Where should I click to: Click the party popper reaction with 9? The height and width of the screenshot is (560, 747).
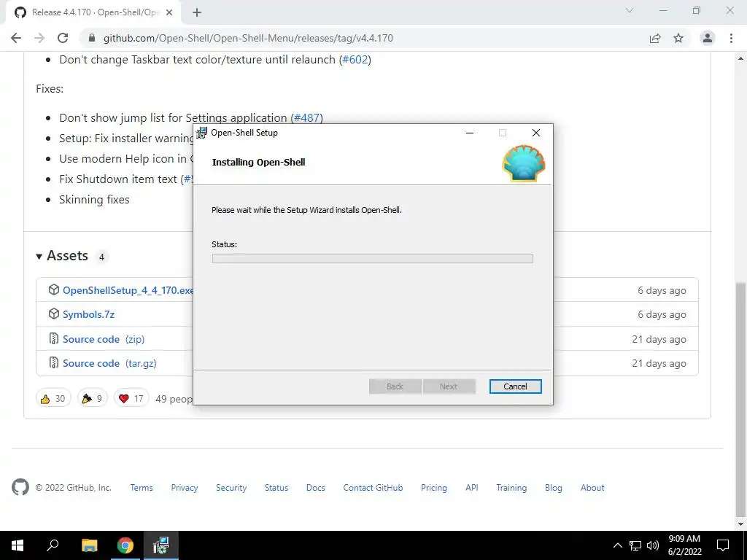92,399
